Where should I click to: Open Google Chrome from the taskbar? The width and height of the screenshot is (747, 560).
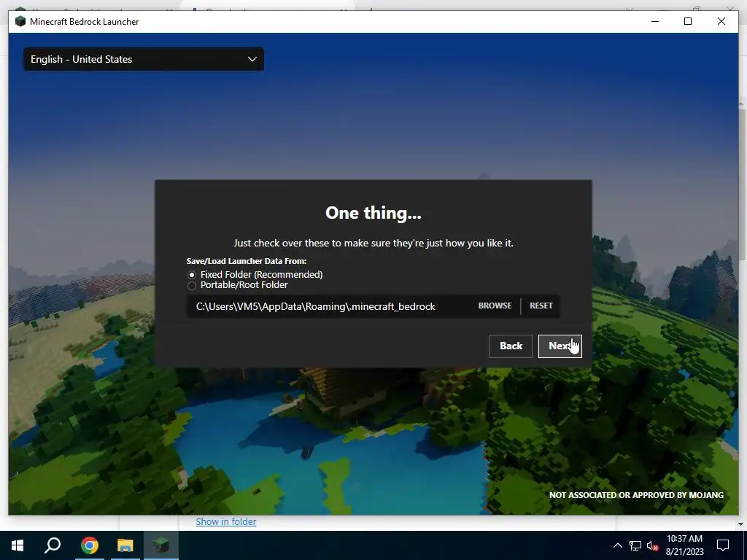point(89,545)
